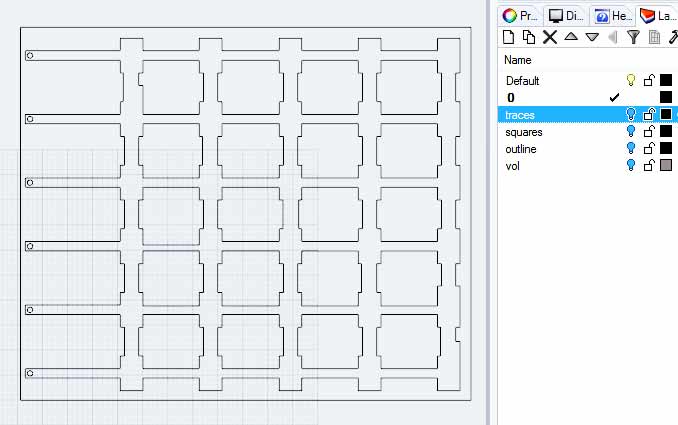Switch to the Layers tab
678x425 pixels.
point(658,16)
